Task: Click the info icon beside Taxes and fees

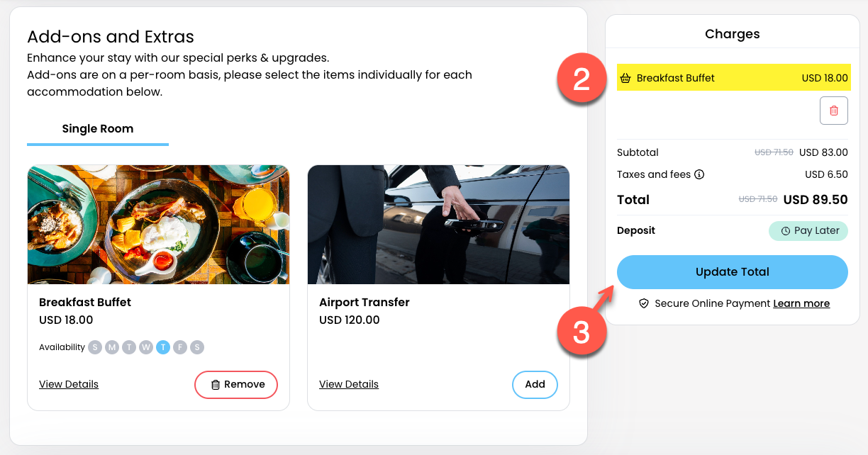Action: pyautogui.click(x=699, y=174)
